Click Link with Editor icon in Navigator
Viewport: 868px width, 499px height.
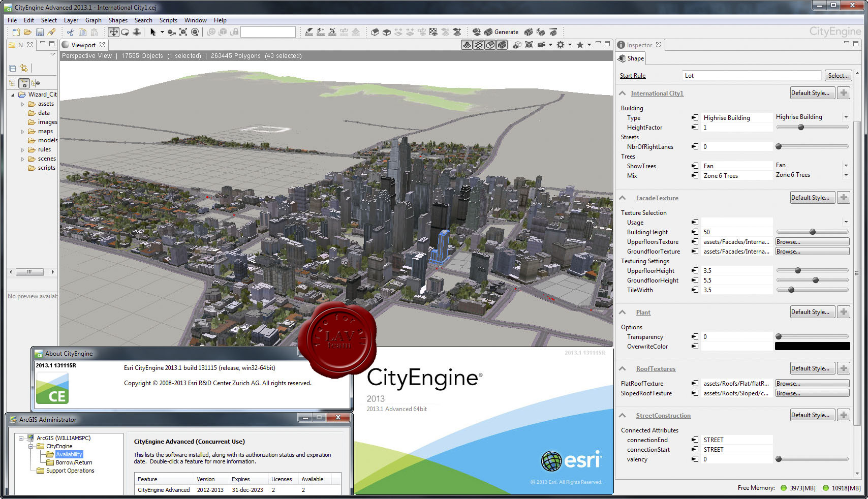[24, 68]
